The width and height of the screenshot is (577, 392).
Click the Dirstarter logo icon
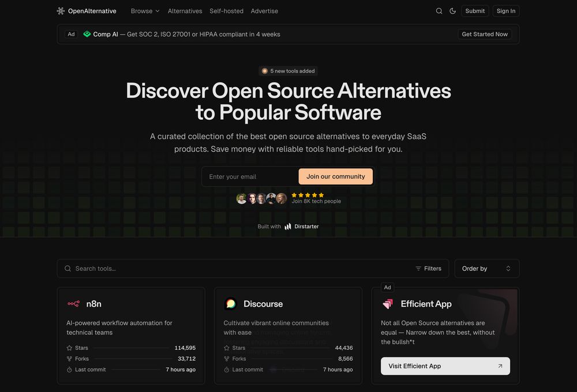[x=288, y=227]
